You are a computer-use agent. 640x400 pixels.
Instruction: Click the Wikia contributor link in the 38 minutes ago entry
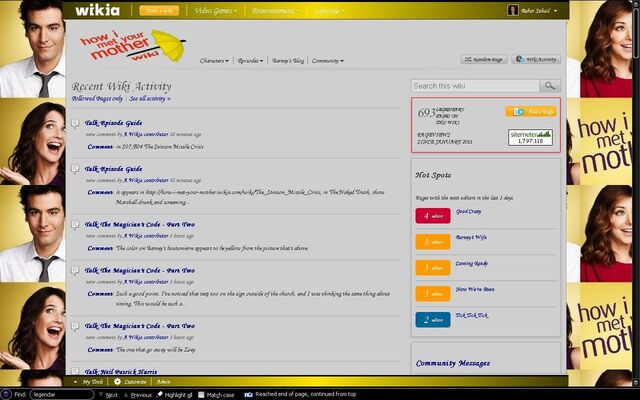click(146, 134)
